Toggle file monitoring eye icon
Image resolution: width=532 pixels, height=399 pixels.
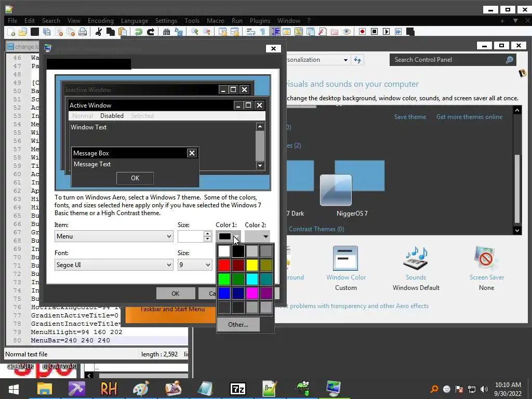tap(347, 32)
